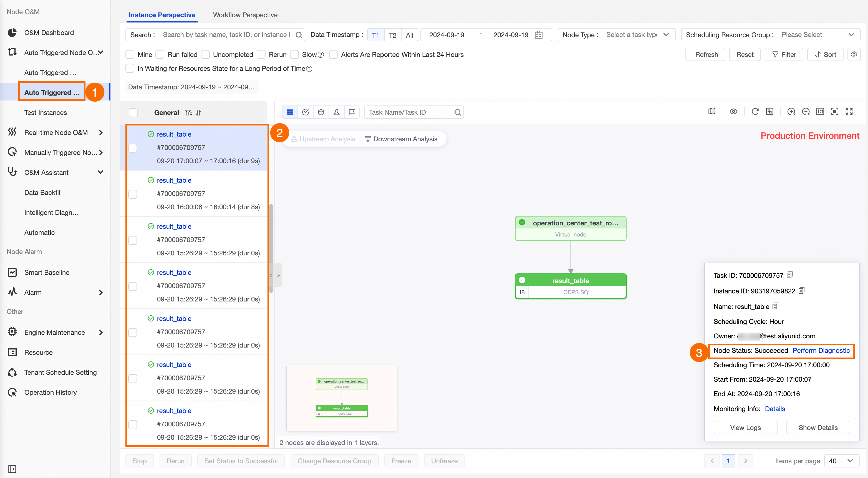Click the Task Name/Task ID search field

point(410,112)
